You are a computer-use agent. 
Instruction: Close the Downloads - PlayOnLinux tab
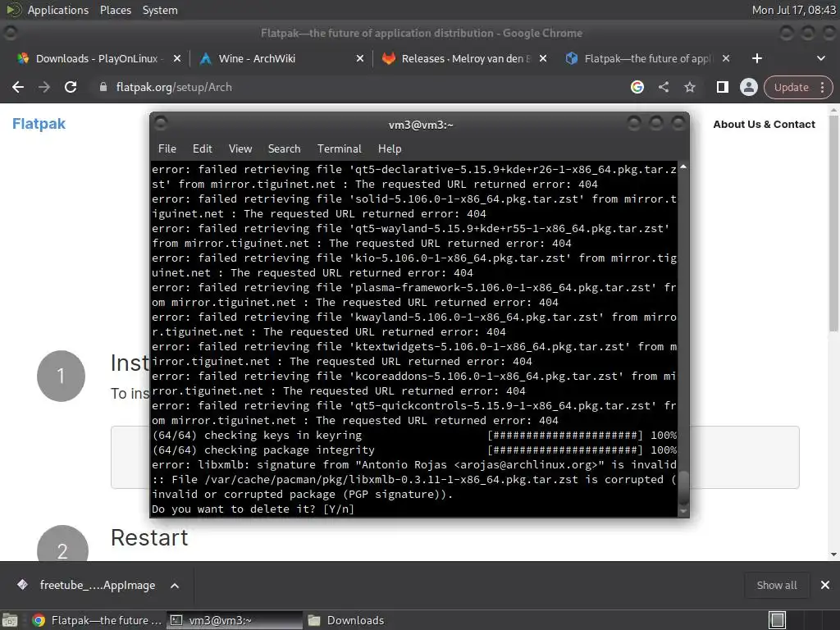[177, 58]
